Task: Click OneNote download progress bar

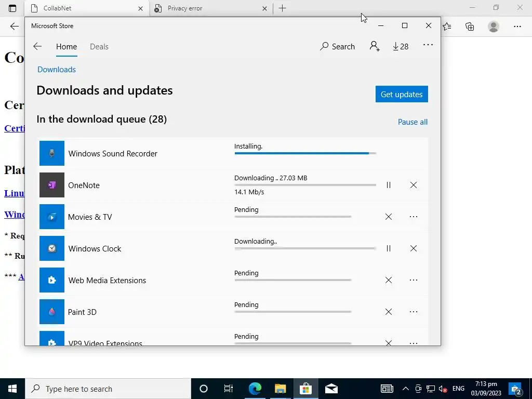Action: pyautogui.click(x=305, y=185)
